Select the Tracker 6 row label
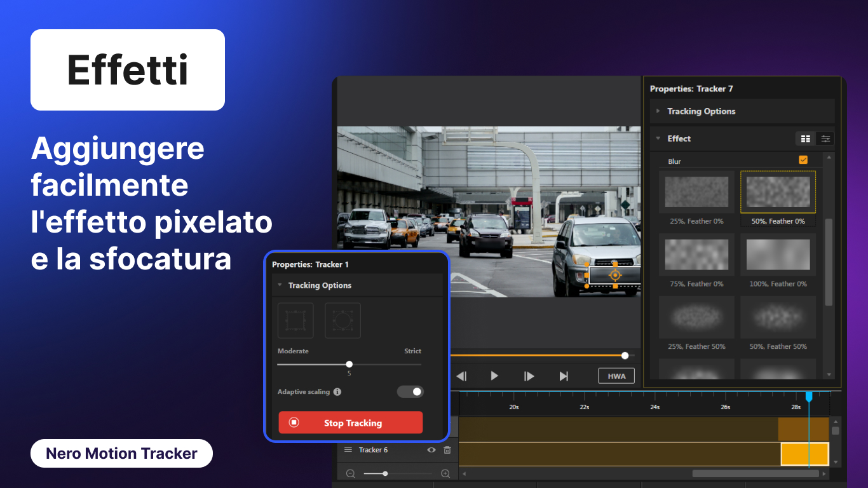This screenshot has width=868, height=488. 373,450
